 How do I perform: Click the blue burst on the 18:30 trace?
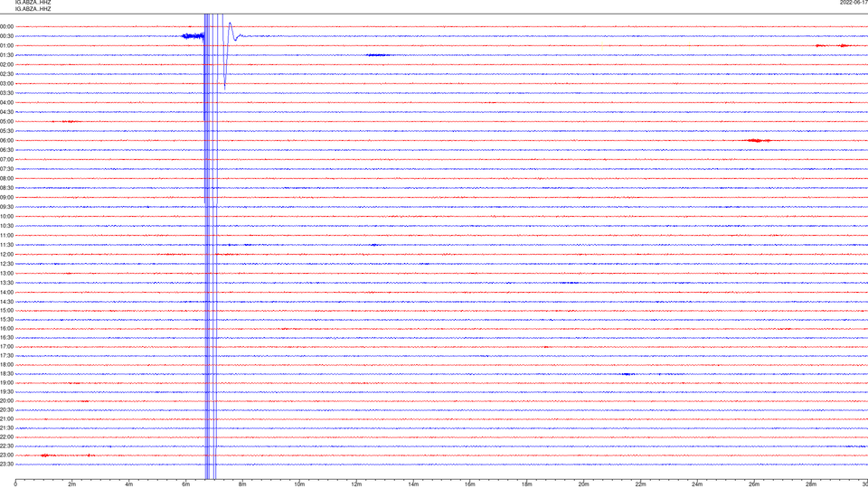point(627,374)
